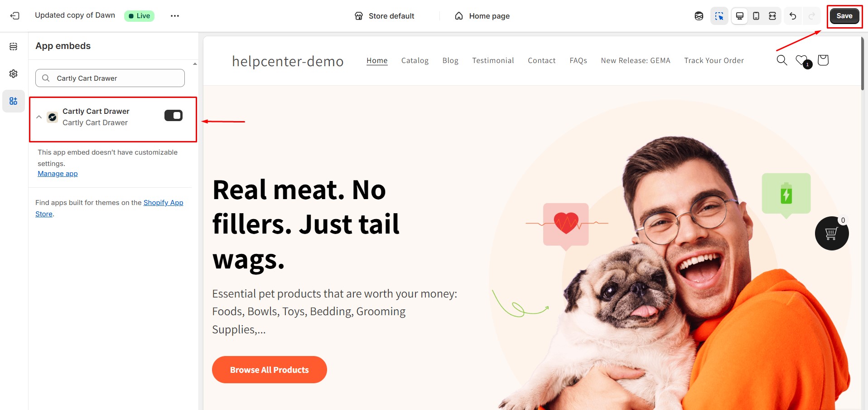
Task: Open the floating Cartly cart button
Action: click(832, 233)
